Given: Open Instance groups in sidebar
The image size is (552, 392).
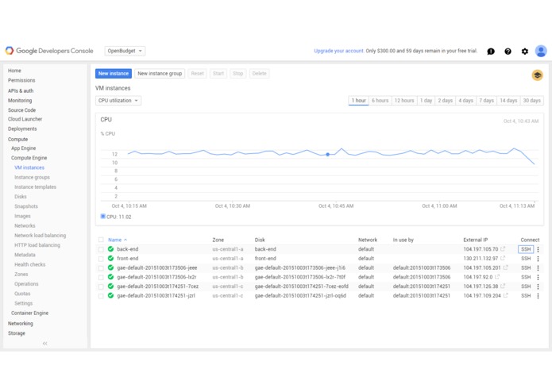Looking at the screenshot, I should [32, 177].
